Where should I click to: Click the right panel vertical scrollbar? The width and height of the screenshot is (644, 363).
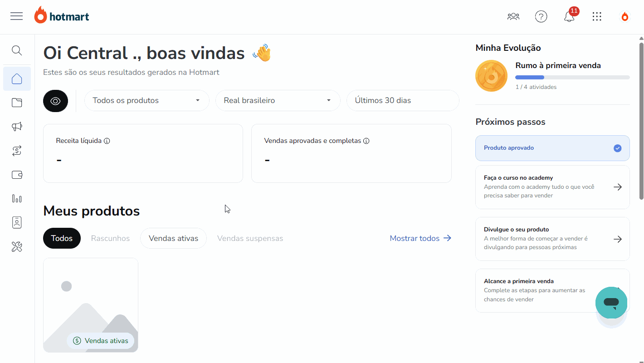click(x=641, y=121)
